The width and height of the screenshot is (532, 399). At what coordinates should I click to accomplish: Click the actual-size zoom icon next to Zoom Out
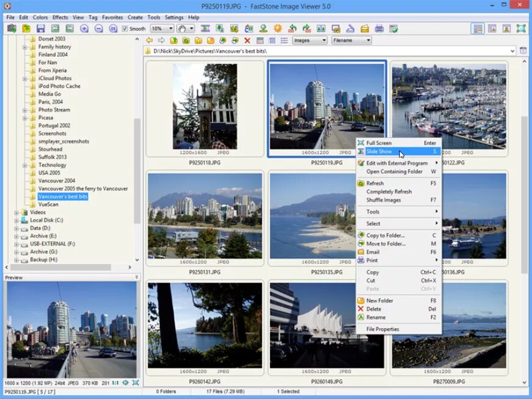click(x=114, y=29)
